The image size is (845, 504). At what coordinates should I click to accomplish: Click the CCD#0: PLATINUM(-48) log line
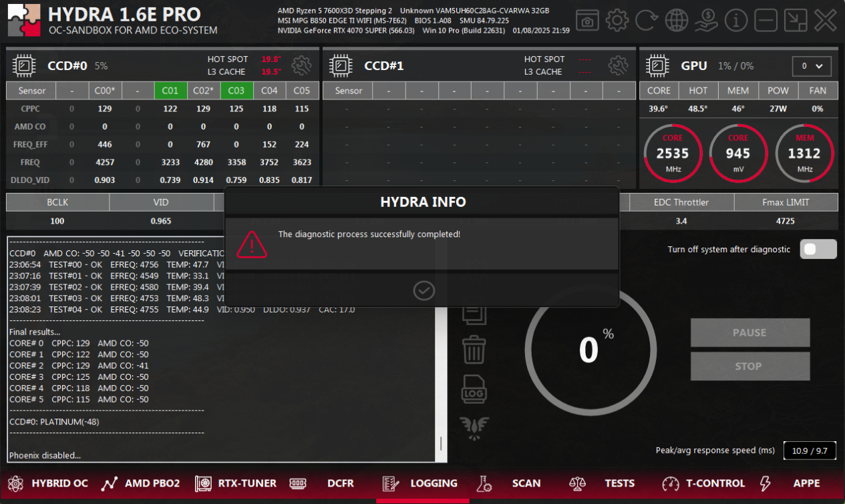coord(54,422)
